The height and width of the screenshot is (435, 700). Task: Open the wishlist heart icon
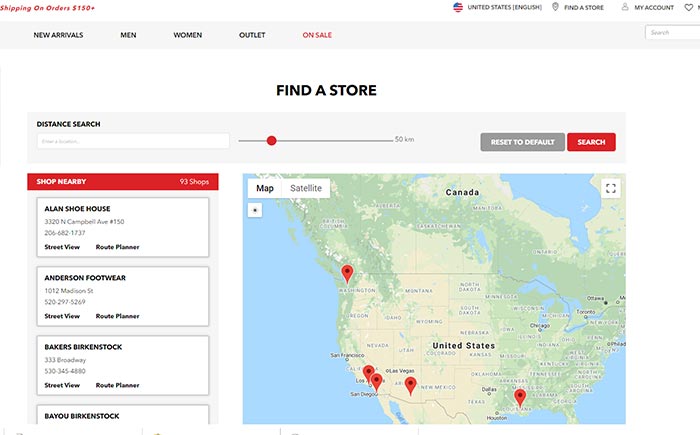coord(688,7)
